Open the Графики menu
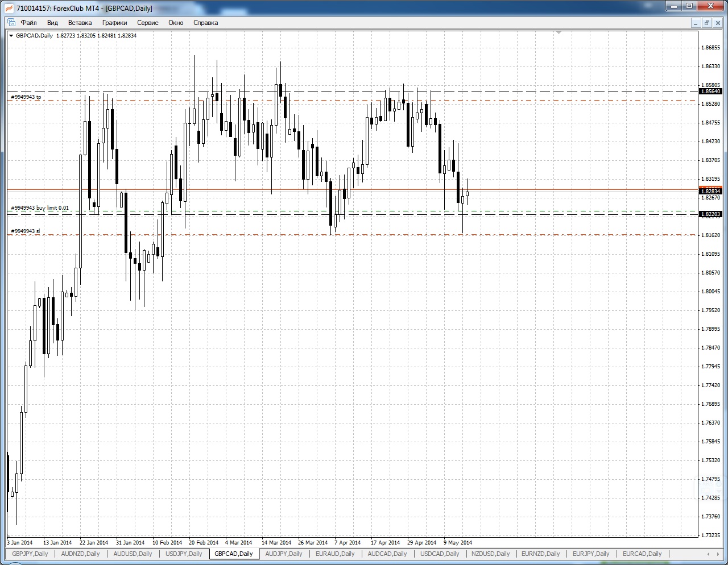 114,23
